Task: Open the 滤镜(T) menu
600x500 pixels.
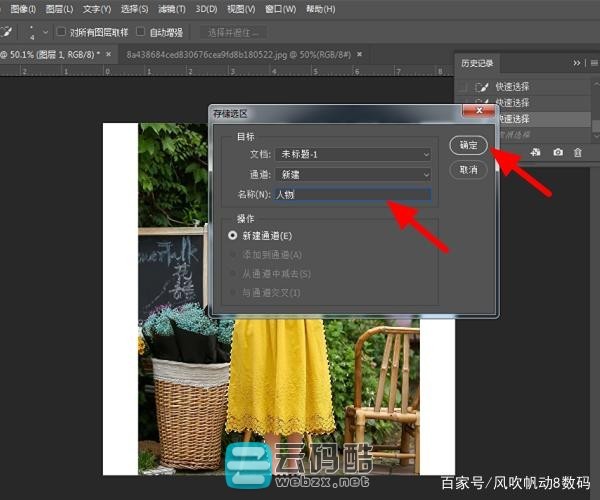Action: pyautogui.click(x=168, y=9)
